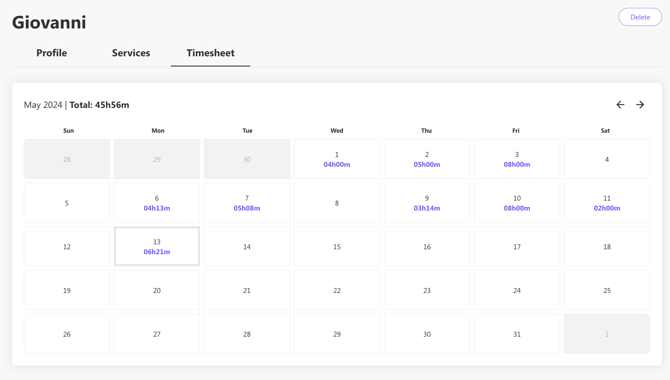Open the 05h00m entry on May 2

click(x=427, y=165)
